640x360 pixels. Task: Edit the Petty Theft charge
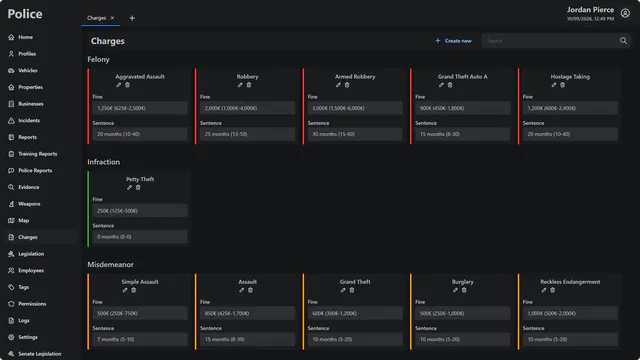click(129, 187)
